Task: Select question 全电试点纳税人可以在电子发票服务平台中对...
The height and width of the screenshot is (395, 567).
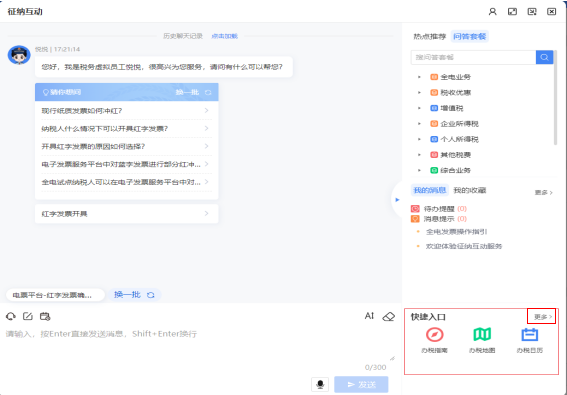Action: click(127, 182)
